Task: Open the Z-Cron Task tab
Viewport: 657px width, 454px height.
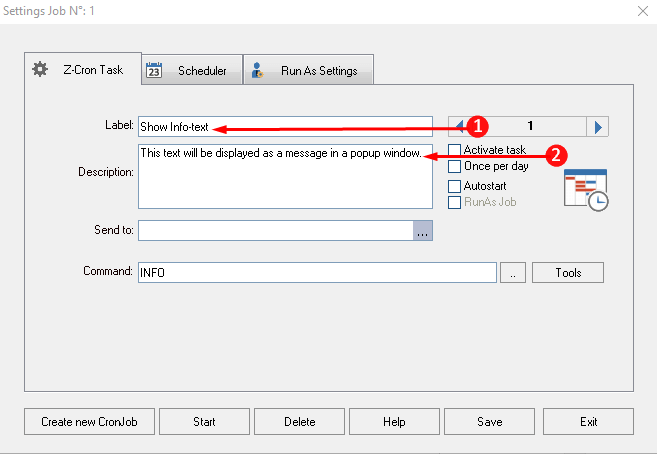Action: click(83, 69)
